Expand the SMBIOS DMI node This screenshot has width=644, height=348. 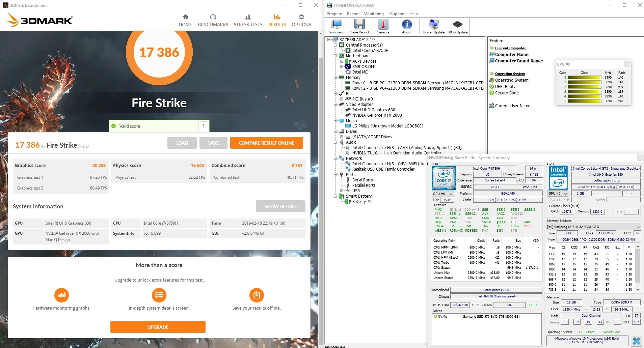[342, 67]
